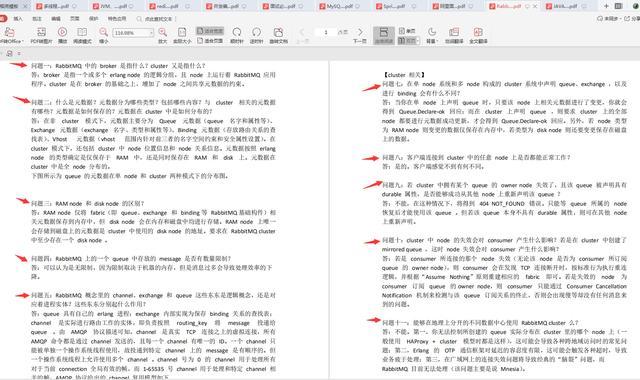Expand the double page layout options
This screenshot has width=640, height=380.
[417, 40]
